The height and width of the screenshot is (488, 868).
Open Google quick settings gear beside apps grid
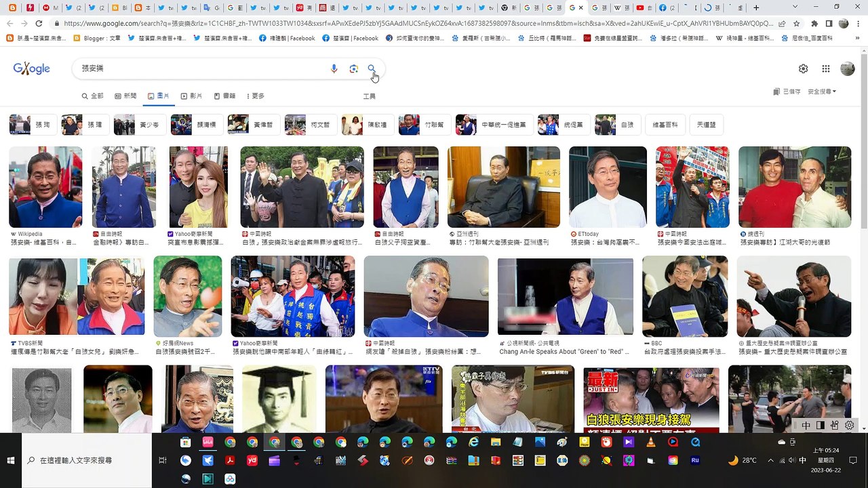pyautogui.click(x=804, y=68)
